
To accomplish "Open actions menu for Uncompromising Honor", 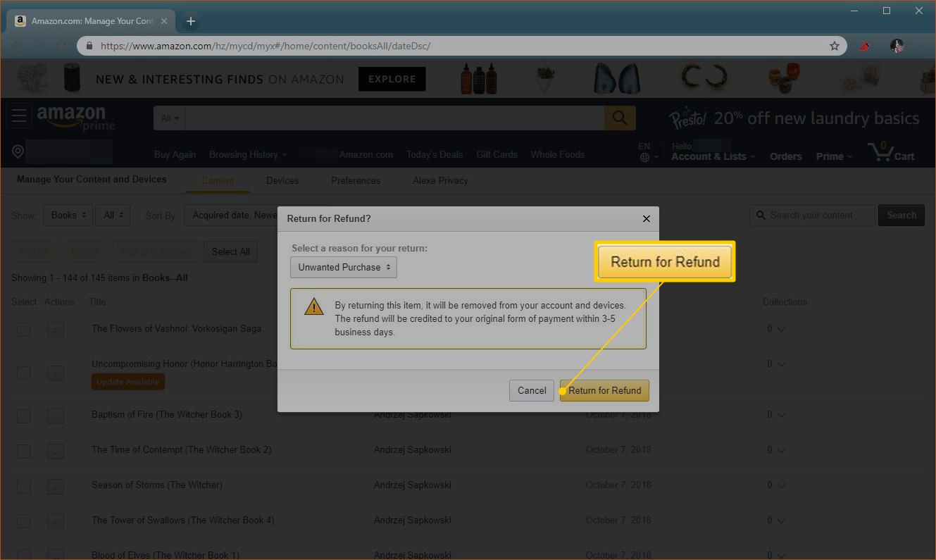I will pos(56,373).
